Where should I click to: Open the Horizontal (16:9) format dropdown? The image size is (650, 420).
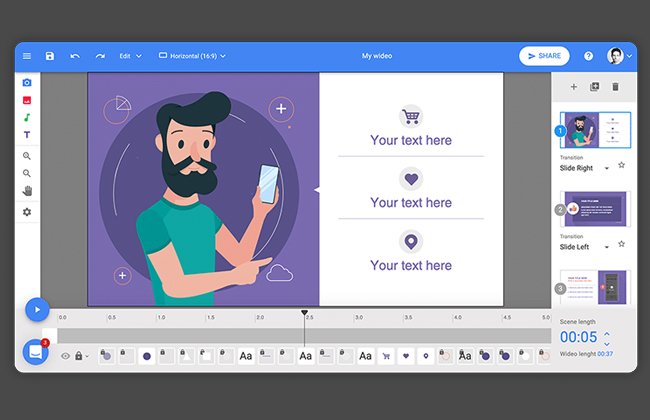(x=192, y=56)
